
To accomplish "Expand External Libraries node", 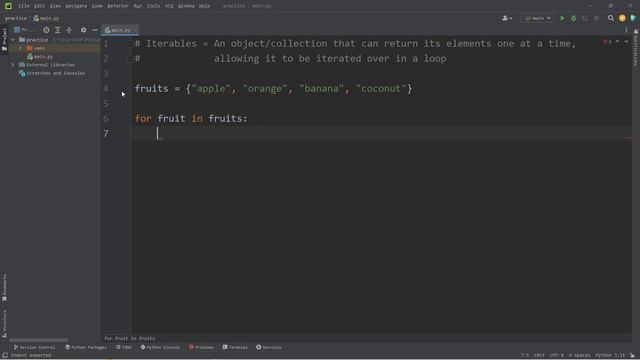I will click(13, 65).
